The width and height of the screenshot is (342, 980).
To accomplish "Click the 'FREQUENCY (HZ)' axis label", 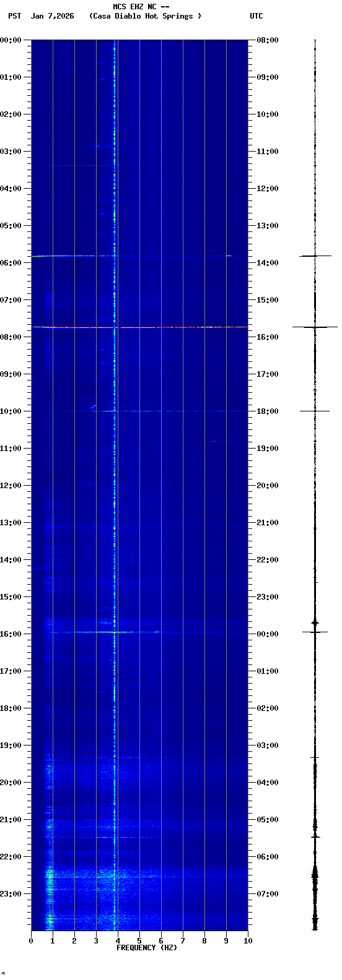I will tap(147, 948).
